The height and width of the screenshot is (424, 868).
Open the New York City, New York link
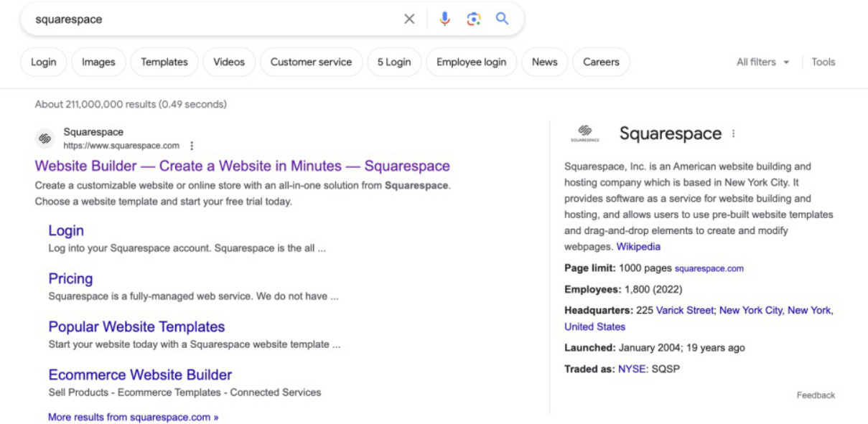[776, 311]
